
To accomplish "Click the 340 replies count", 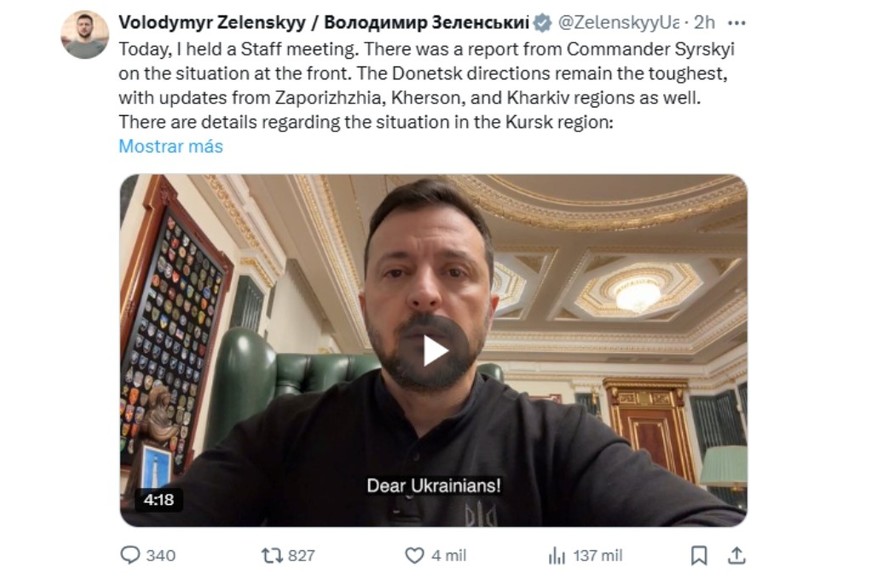I will (x=160, y=556).
